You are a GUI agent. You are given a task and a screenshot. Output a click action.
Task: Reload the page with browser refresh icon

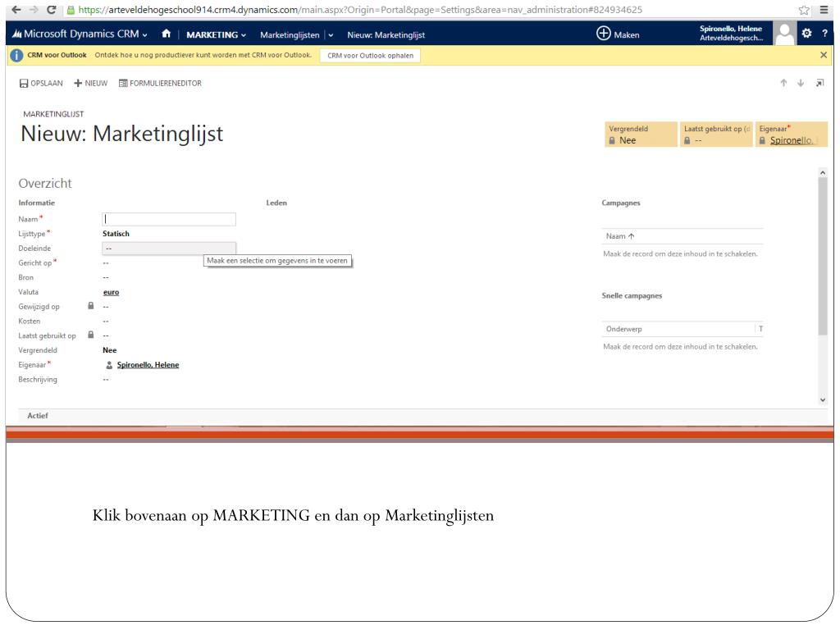coord(53,9)
